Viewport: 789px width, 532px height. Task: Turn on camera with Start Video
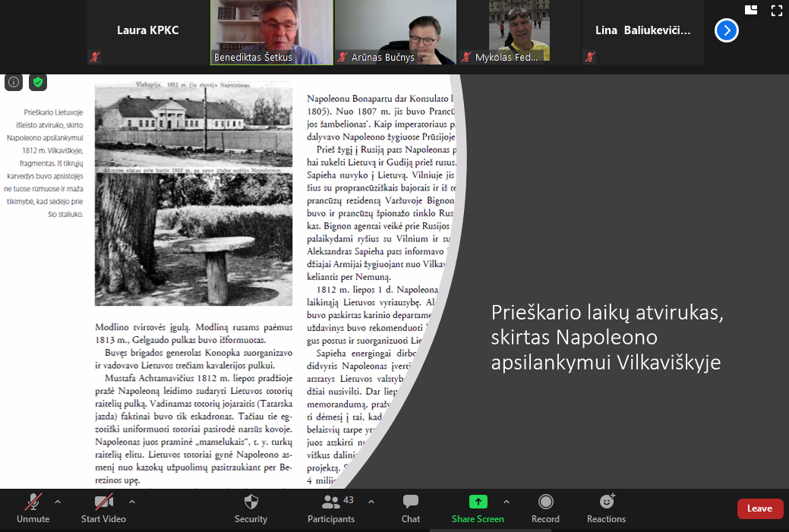tap(103, 502)
